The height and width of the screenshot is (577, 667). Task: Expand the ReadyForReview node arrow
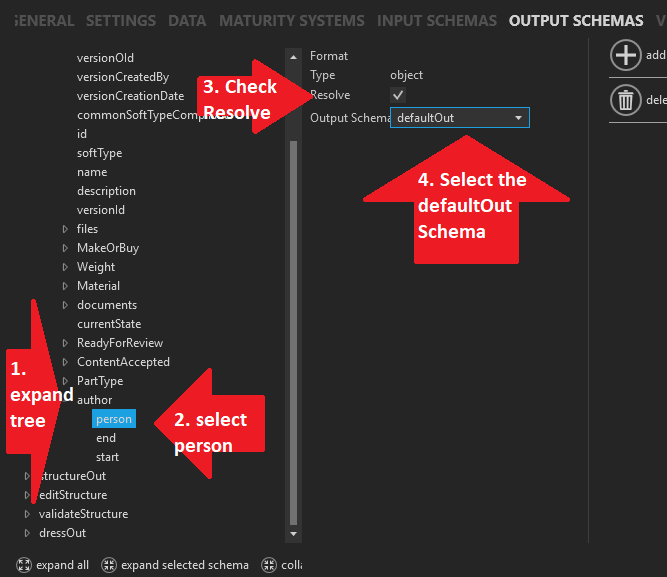pyautogui.click(x=65, y=343)
